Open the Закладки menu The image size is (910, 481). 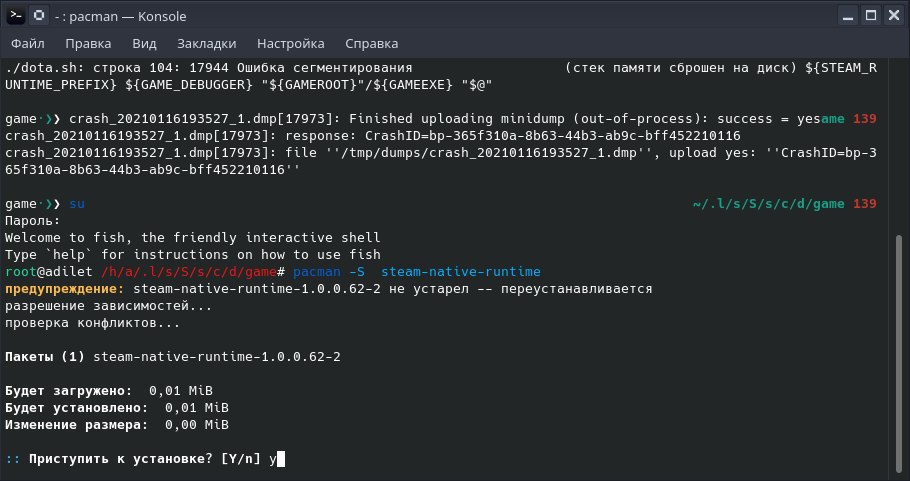tap(207, 44)
